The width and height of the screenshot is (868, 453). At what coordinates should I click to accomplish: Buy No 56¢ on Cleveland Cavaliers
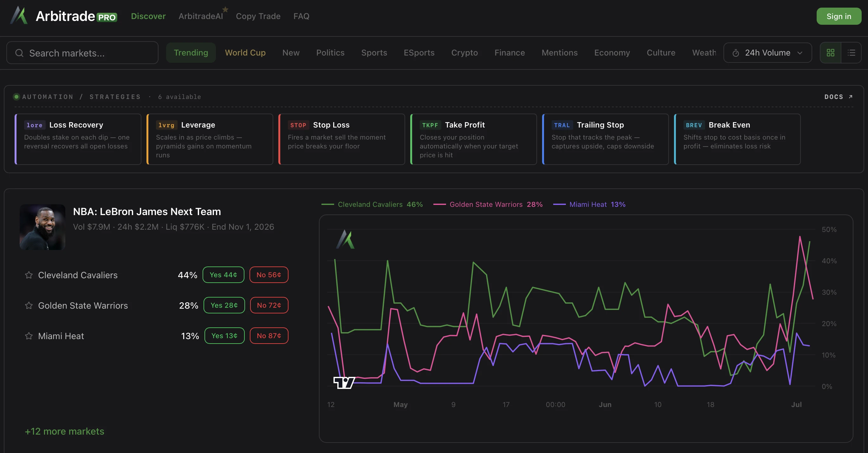tap(269, 275)
